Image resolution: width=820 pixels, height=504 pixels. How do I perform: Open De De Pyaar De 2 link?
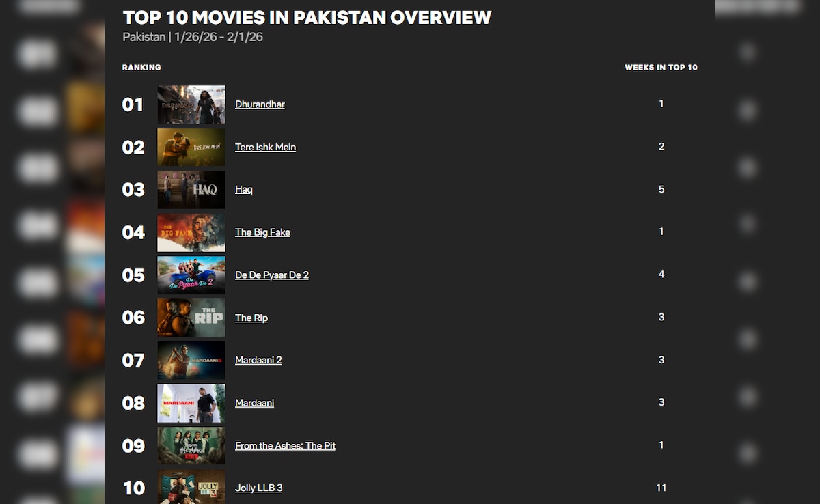pos(272,275)
